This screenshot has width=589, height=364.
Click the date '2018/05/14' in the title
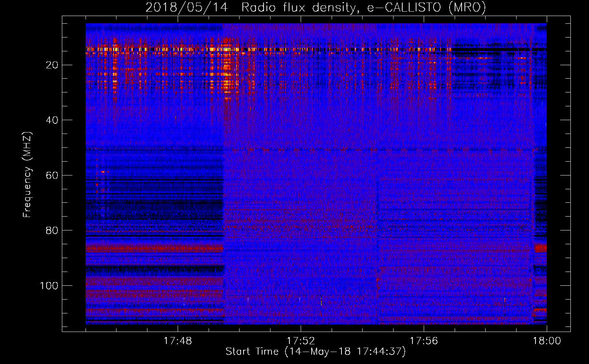point(186,7)
